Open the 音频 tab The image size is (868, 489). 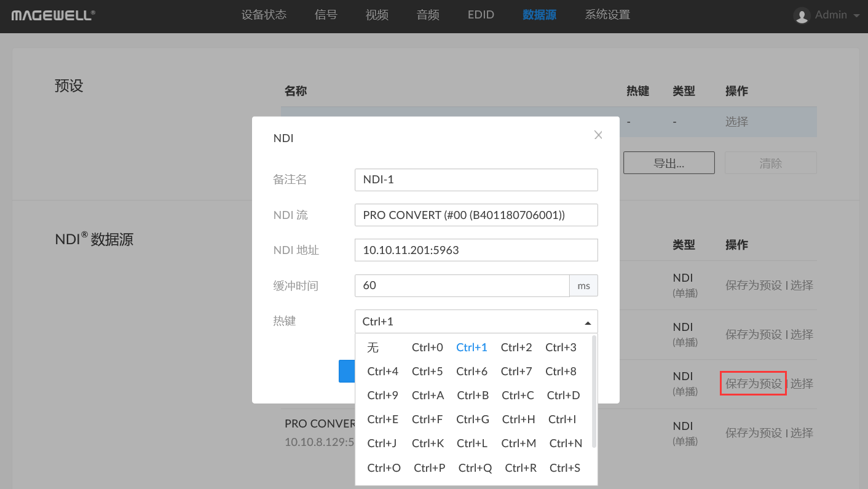click(428, 15)
